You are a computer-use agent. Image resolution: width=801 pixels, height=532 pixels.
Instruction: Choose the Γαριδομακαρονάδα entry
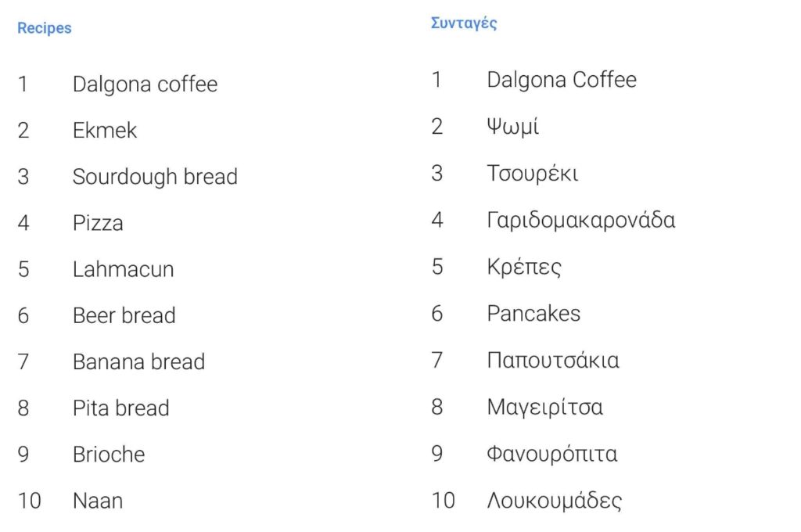(x=581, y=221)
